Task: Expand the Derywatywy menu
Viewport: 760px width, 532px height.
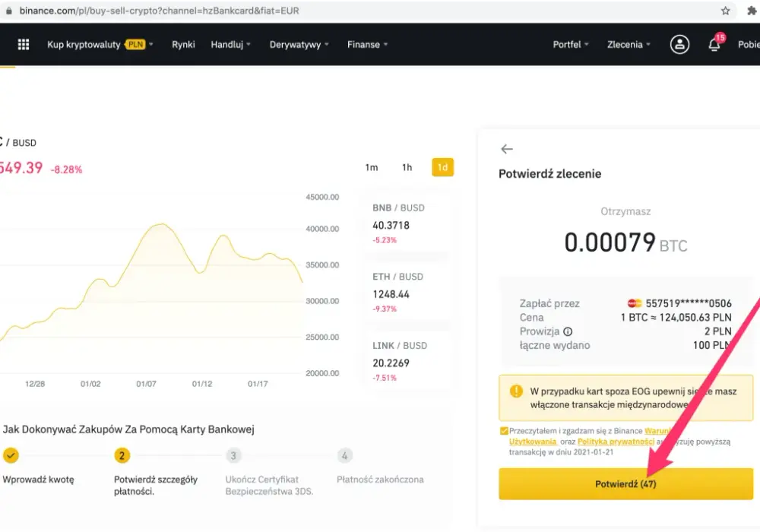Action: click(299, 45)
